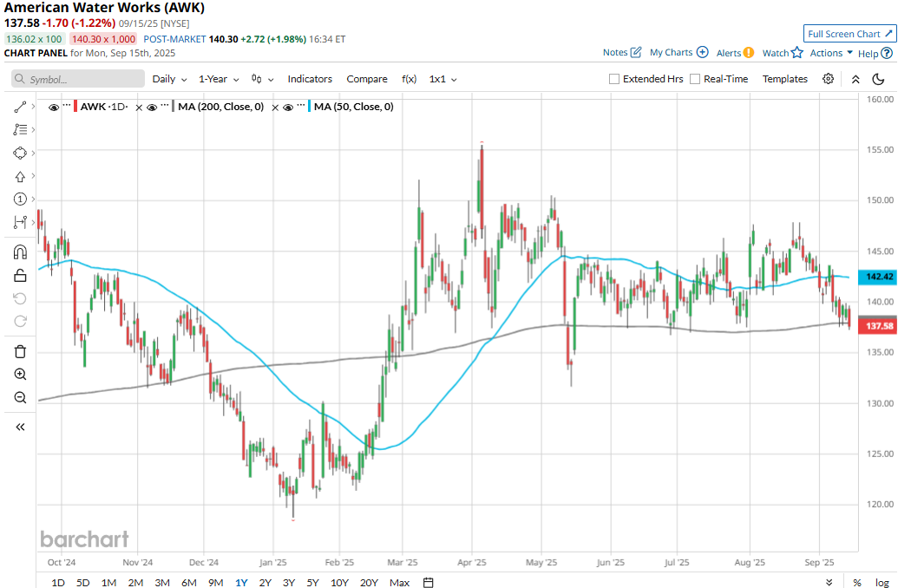Viewport: 898px width, 588px height.
Task: Switch the price scale to percent
Action: click(x=856, y=582)
